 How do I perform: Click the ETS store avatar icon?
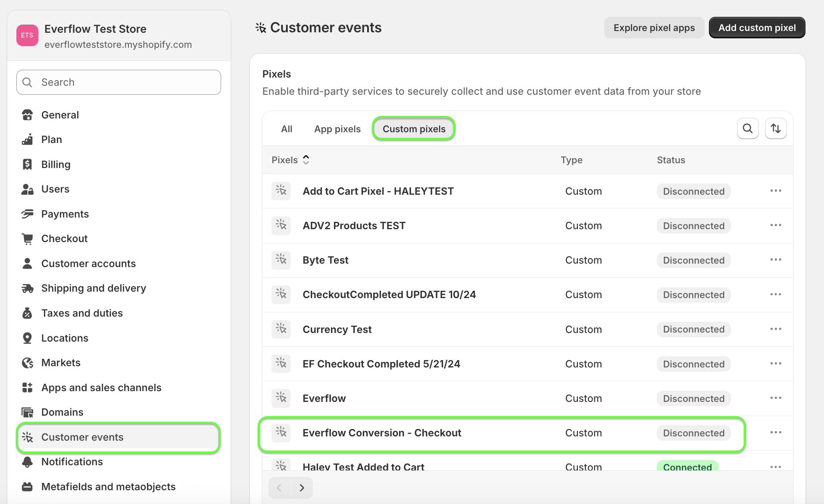[27, 35]
